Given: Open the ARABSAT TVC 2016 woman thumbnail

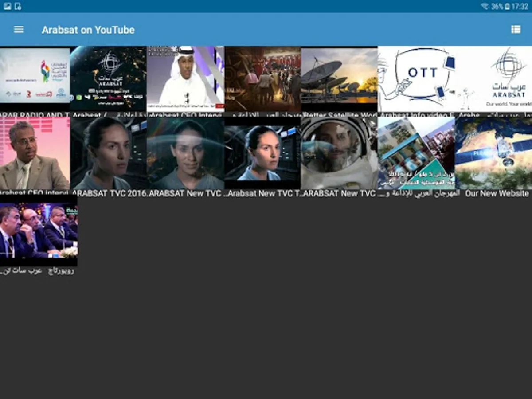Looking at the screenshot, I should click(x=108, y=153).
